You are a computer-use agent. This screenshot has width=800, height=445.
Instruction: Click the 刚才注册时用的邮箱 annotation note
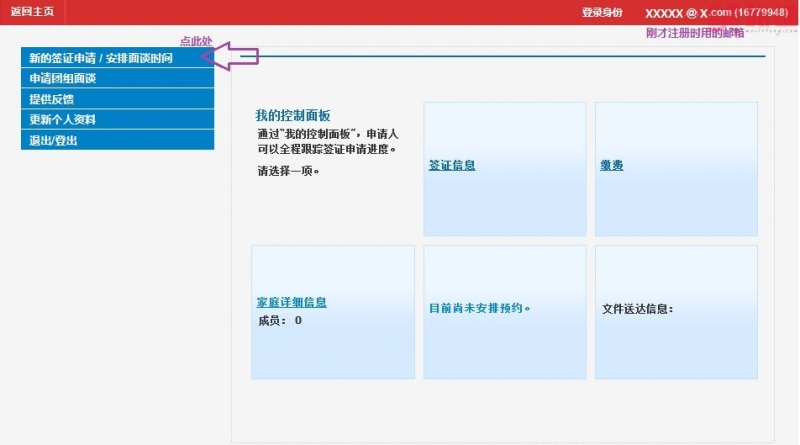695,33
